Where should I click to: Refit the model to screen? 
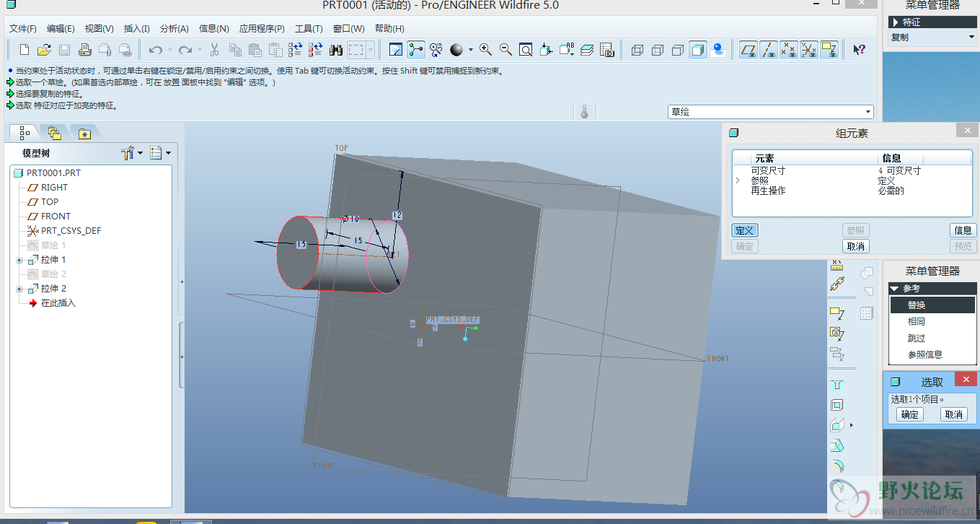(526, 50)
